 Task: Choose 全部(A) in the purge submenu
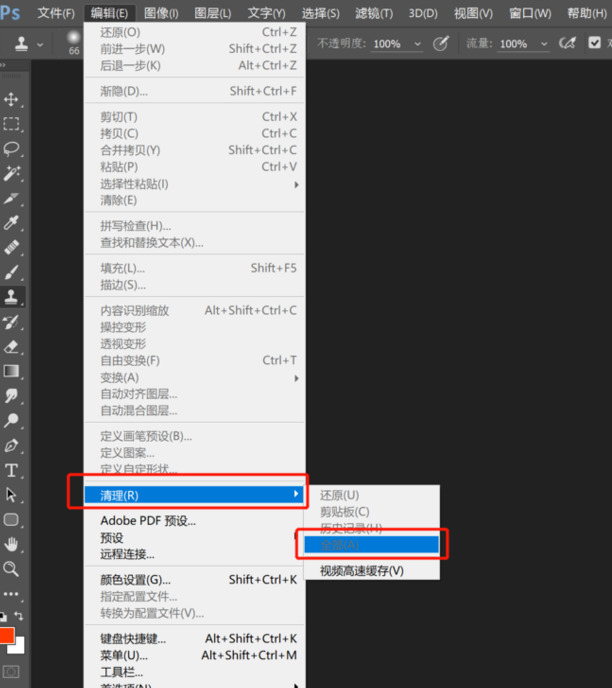tap(372, 545)
